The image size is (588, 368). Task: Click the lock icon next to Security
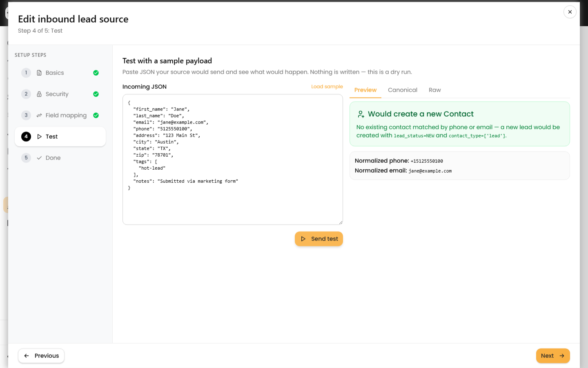pyautogui.click(x=39, y=94)
